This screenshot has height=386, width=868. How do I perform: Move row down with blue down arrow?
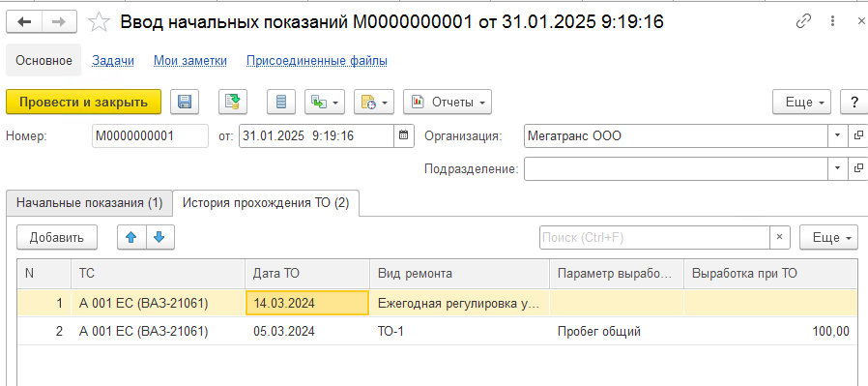pyautogui.click(x=160, y=238)
